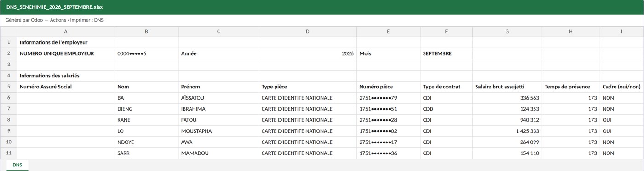This screenshot has width=644, height=171.
Task: Select piece number 2751•••••••28
Action: (388, 120)
